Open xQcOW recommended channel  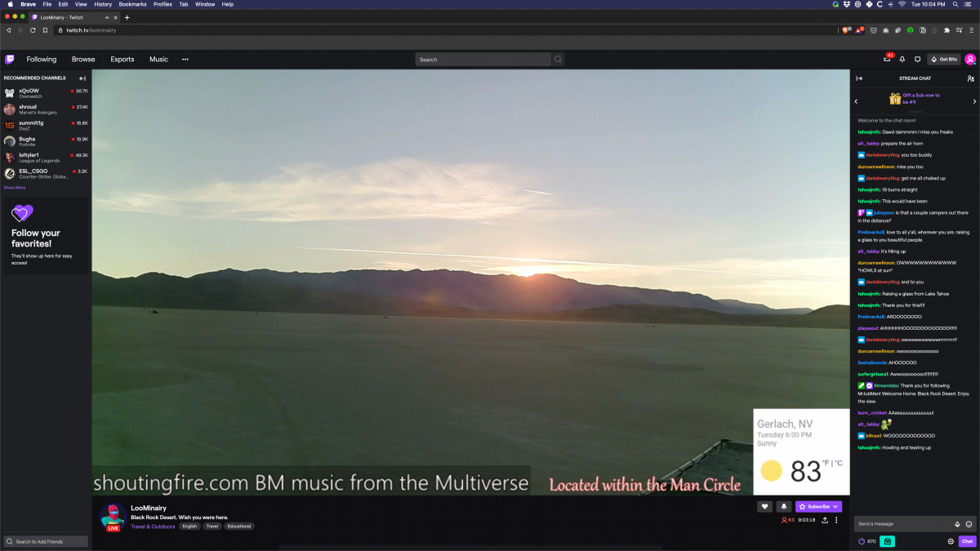point(46,93)
